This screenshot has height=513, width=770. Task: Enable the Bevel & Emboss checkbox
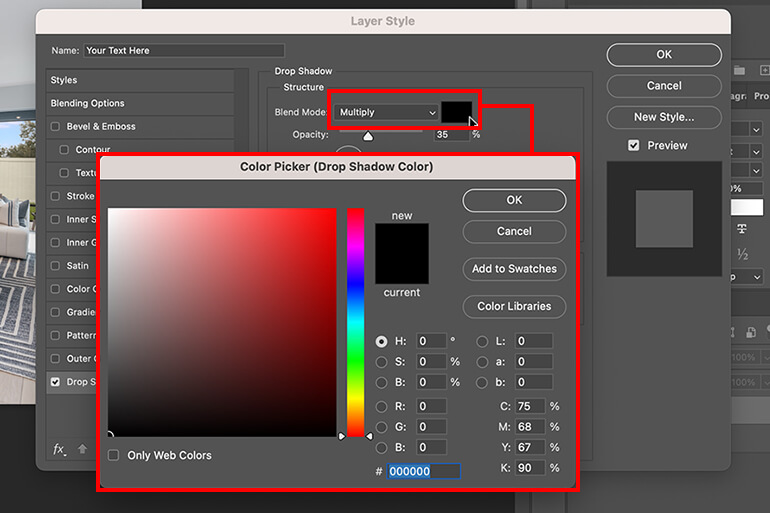(x=55, y=126)
